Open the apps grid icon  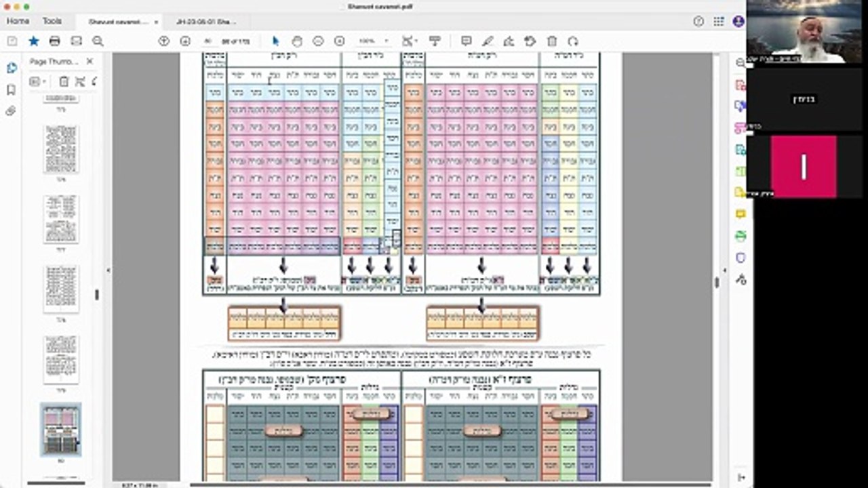pyautogui.click(x=719, y=22)
